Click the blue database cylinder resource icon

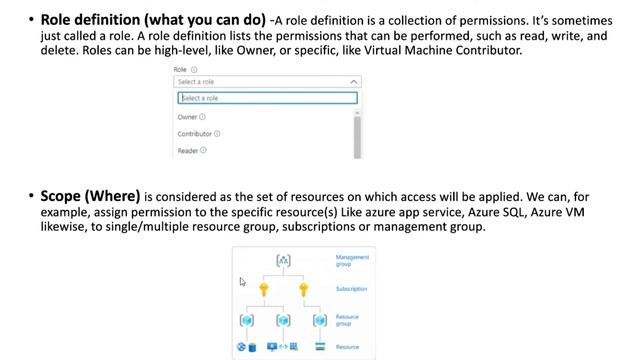252,347
